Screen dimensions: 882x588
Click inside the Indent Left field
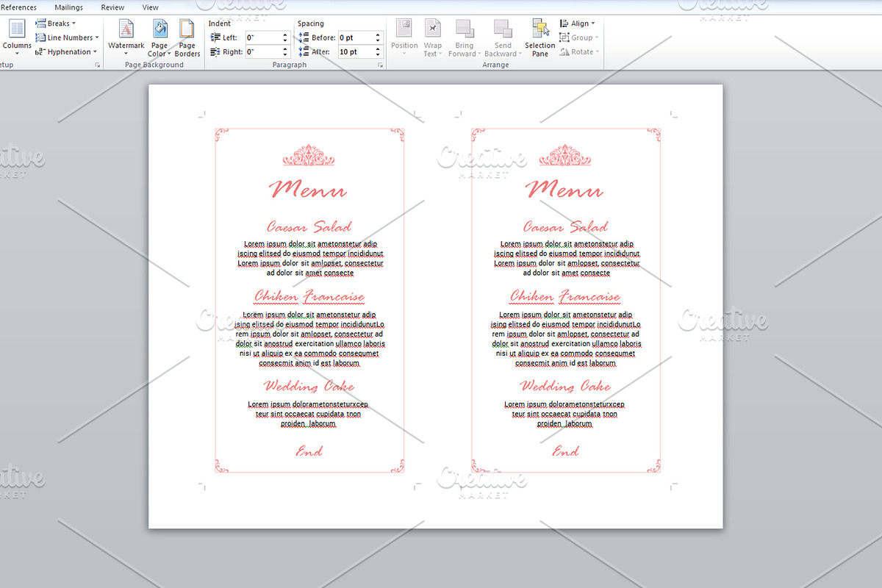(262, 37)
